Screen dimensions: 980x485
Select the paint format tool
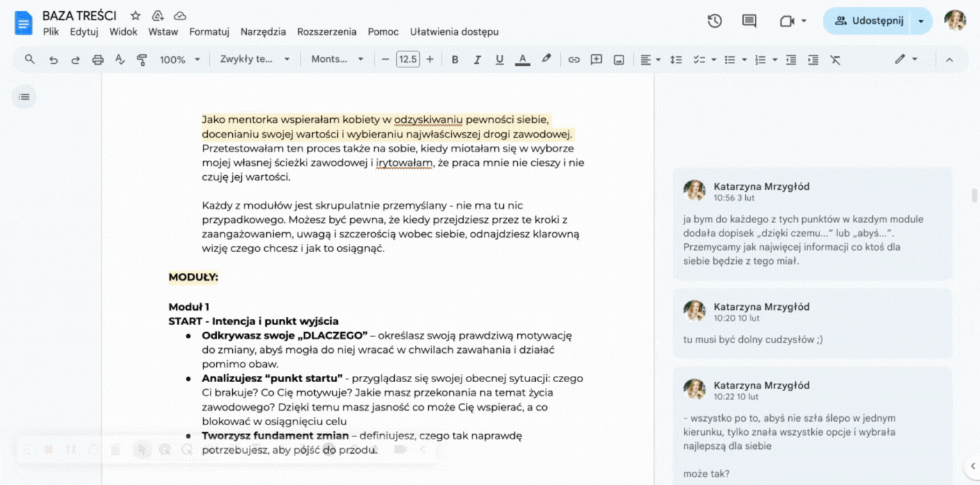pyautogui.click(x=142, y=60)
